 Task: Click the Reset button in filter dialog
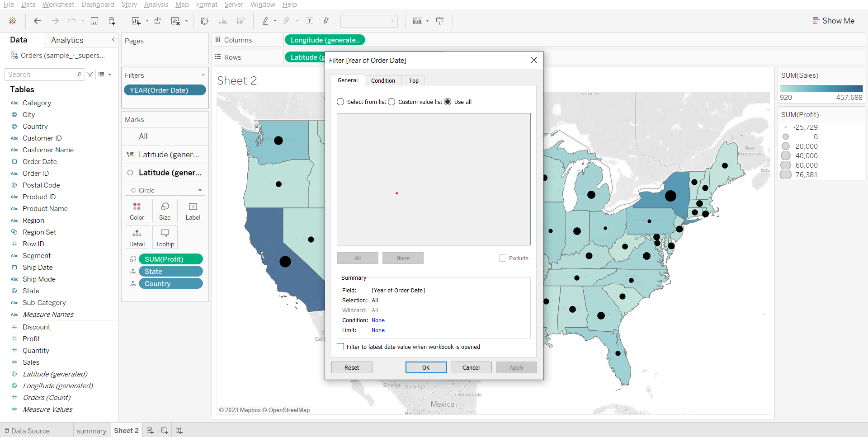pos(352,367)
